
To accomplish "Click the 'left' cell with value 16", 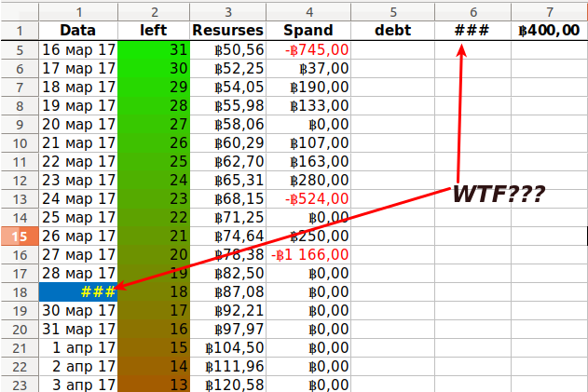I will tap(154, 329).
